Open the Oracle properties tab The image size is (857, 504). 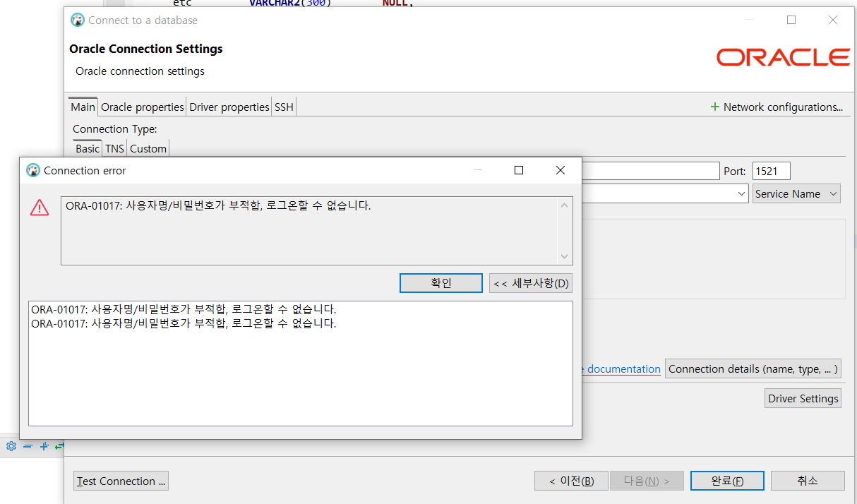pos(142,107)
